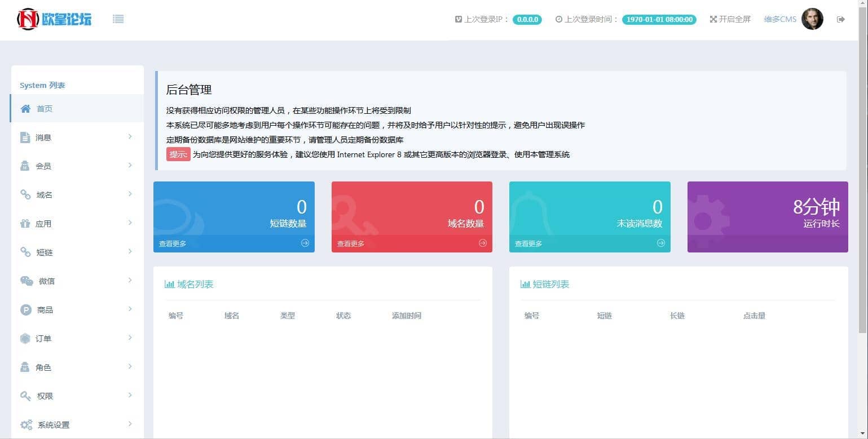Image resolution: width=868 pixels, height=439 pixels.
Task: Expand the 域名 sidebar chevron
Action: pyautogui.click(x=130, y=194)
